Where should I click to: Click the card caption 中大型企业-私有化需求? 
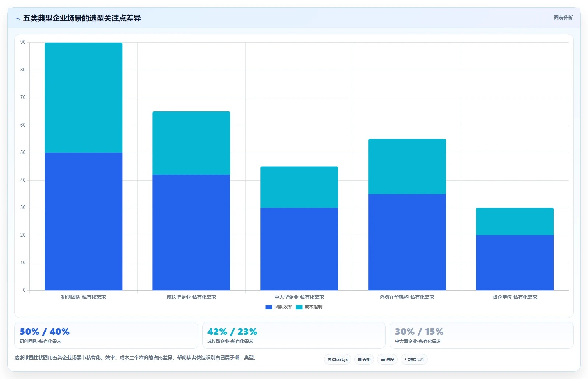click(418, 341)
